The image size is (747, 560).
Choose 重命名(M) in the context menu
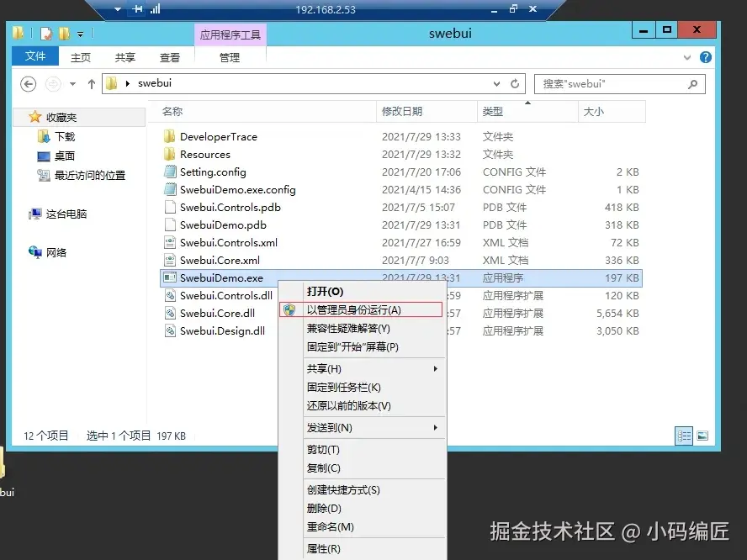331,526
